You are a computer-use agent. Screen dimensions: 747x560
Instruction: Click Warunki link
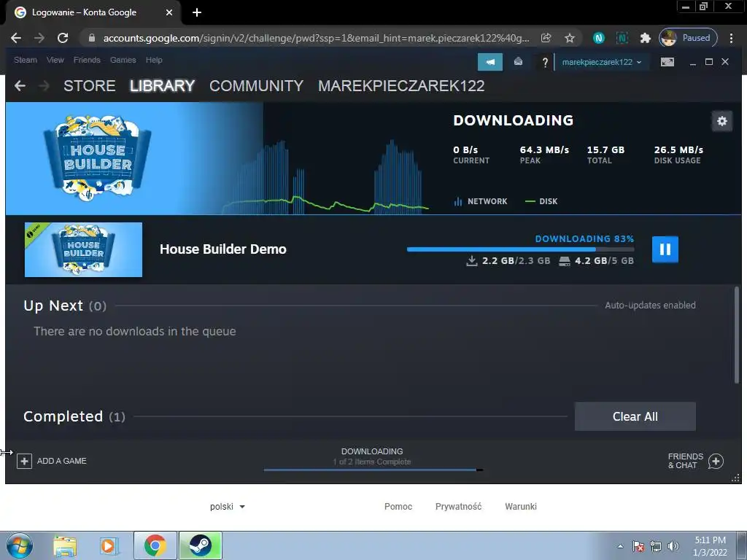(521, 507)
